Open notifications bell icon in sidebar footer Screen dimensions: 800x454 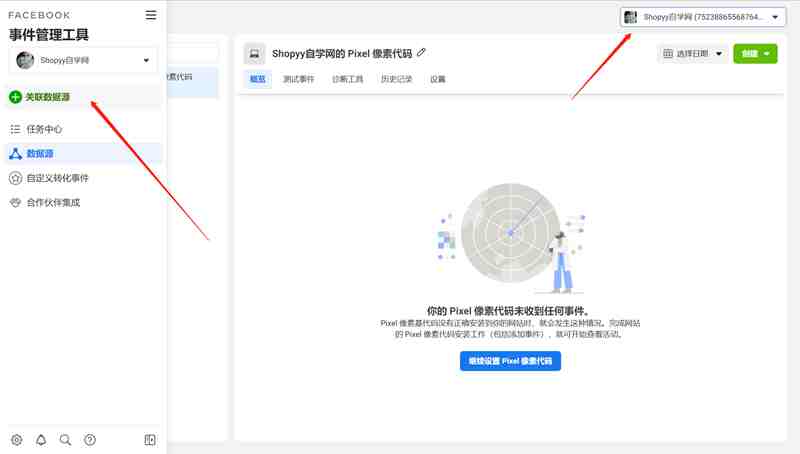[41, 440]
